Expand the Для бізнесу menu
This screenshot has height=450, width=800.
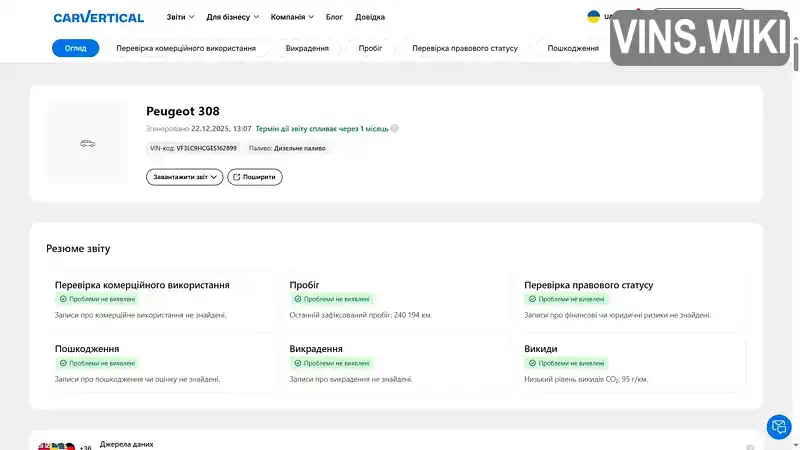click(x=232, y=17)
